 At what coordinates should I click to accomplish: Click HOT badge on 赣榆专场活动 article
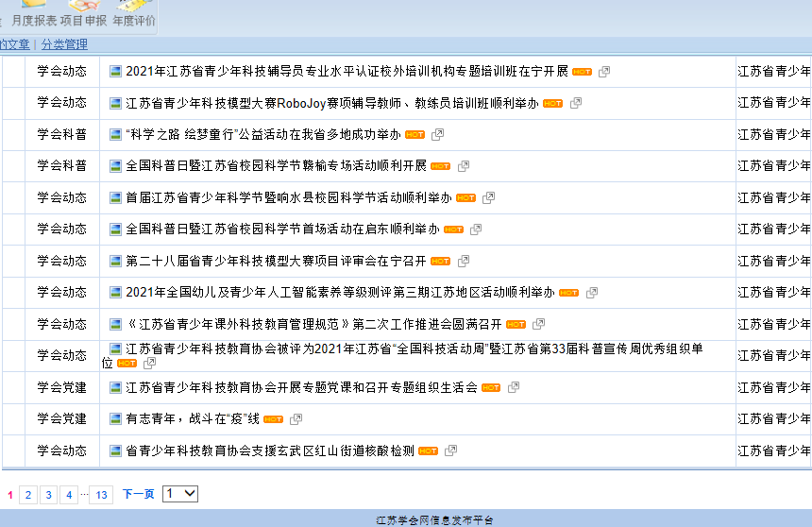pos(441,166)
